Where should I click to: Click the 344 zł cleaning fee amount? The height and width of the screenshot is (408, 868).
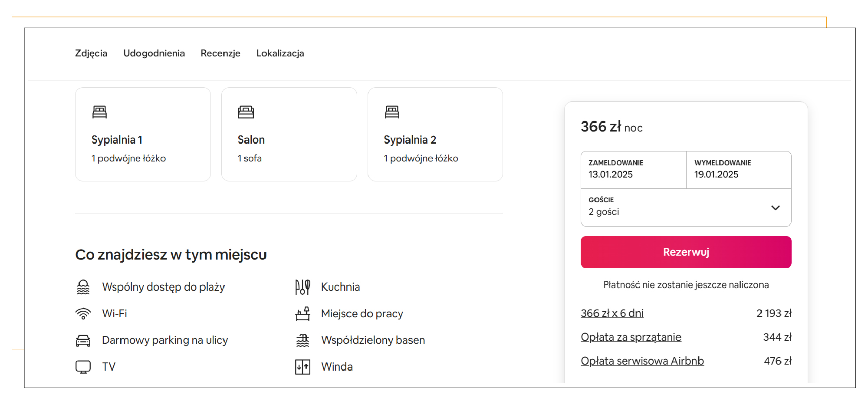pos(777,337)
